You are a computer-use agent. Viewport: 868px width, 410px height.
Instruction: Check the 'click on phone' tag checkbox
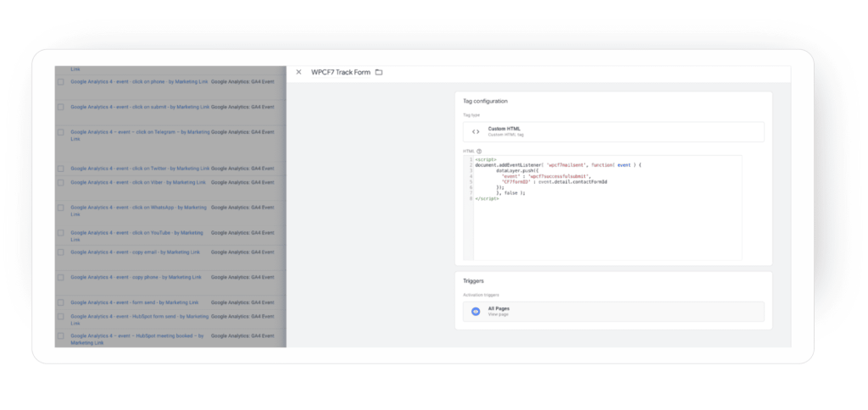pyautogui.click(x=60, y=82)
